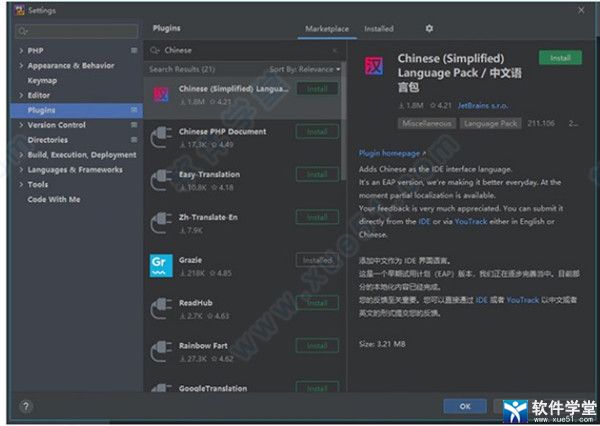Expand Appearance & Behavior node
This screenshot has height=426, width=600.
(x=21, y=65)
